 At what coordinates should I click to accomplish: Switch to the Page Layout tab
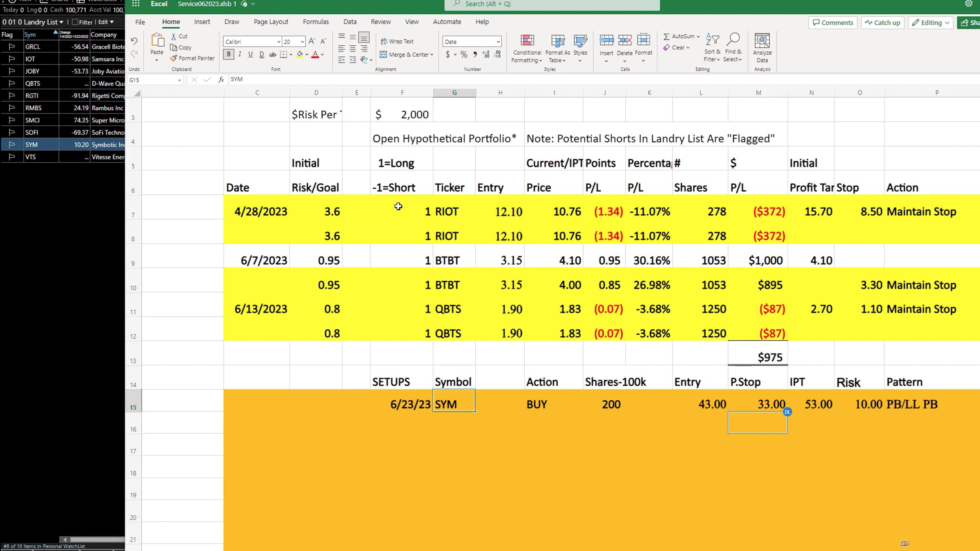(271, 22)
